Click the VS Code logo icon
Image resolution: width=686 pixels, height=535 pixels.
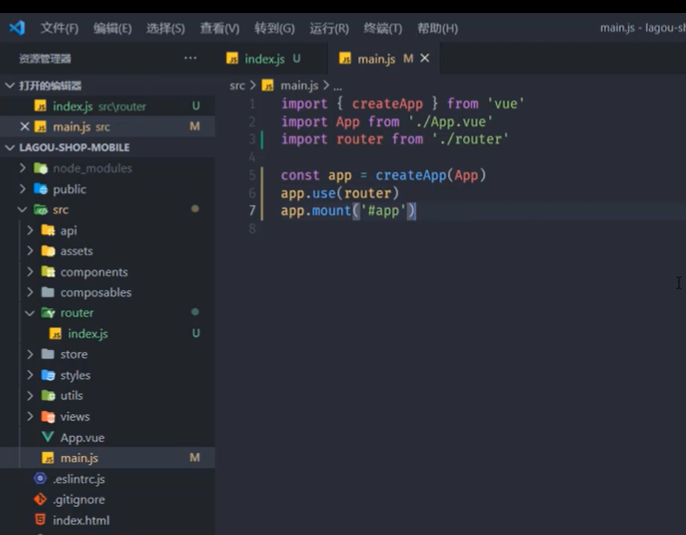point(17,28)
